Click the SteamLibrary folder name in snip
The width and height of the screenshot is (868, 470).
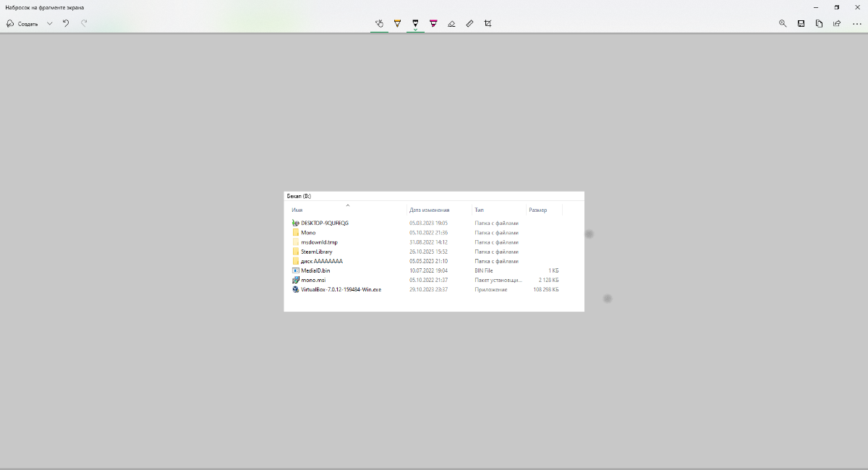click(x=317, y=252)
